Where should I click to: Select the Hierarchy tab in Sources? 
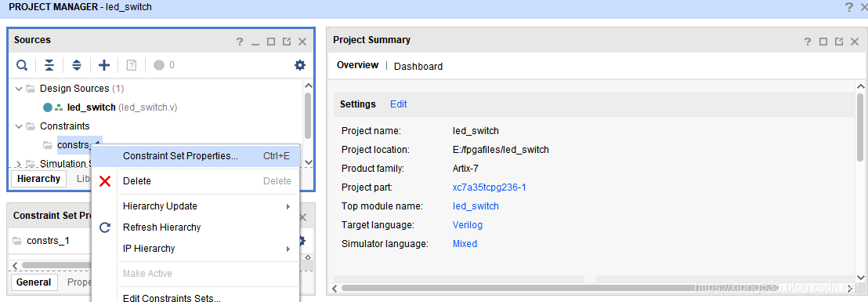pos(38,178)
